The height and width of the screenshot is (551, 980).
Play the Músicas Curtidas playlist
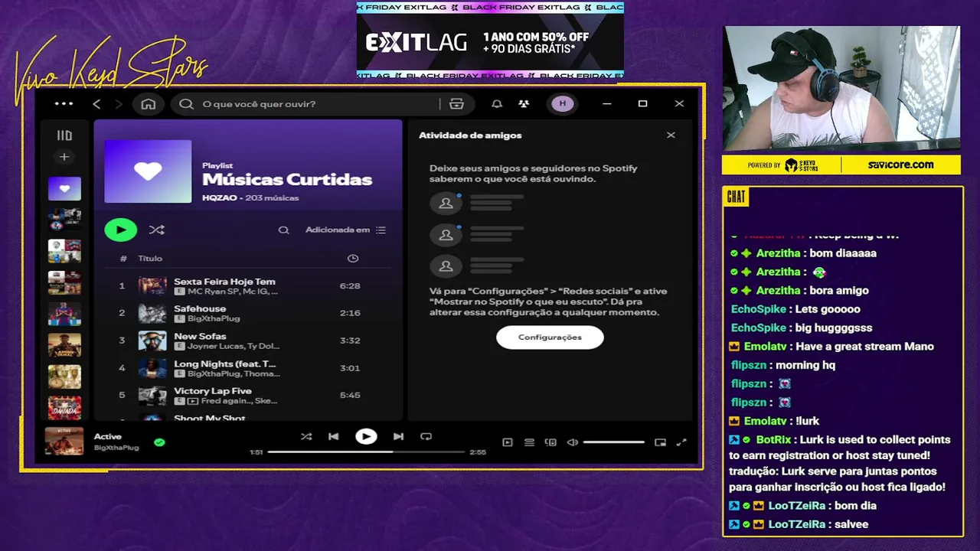click(121, 230)
